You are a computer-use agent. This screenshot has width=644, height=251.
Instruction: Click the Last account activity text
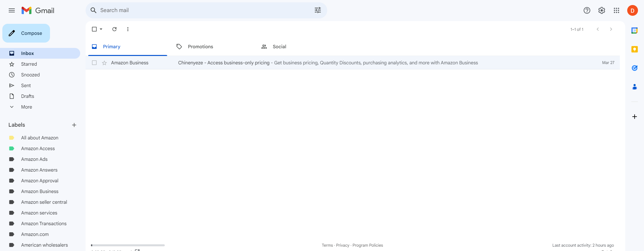pyautogui.click(x=583, y=245)
